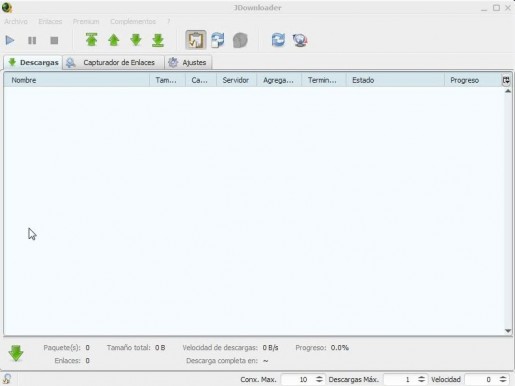This screenshot has height=386, width=515.
Task: Open the Premium menu
Action: tap(86, 21)
